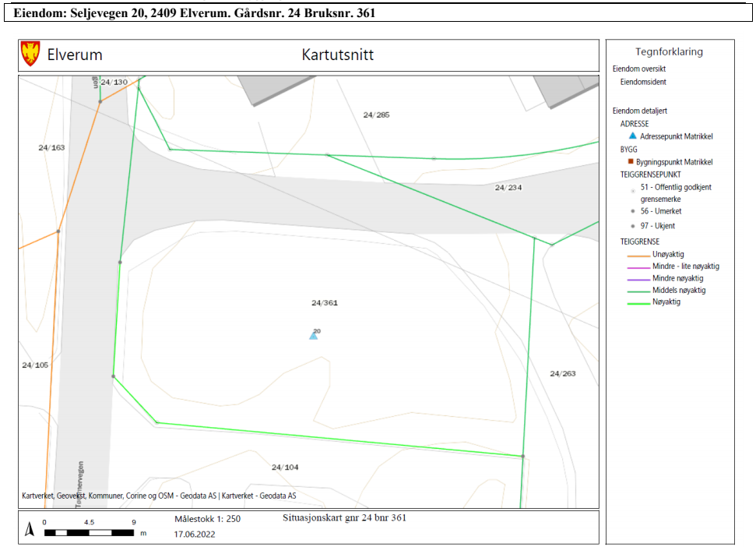The image size is (756, 547).
Task: Click the blue Adressepunkt Matrikkel legend triangle
Action: [x=632, y=136]
